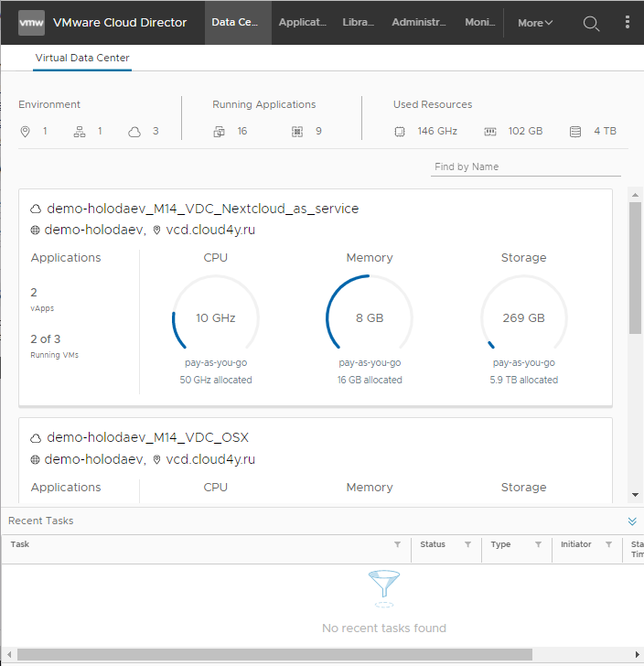The image size is (644, 666).
Task: Click the '50 GHz allocated' text
Action: click(x=216, y=381)
